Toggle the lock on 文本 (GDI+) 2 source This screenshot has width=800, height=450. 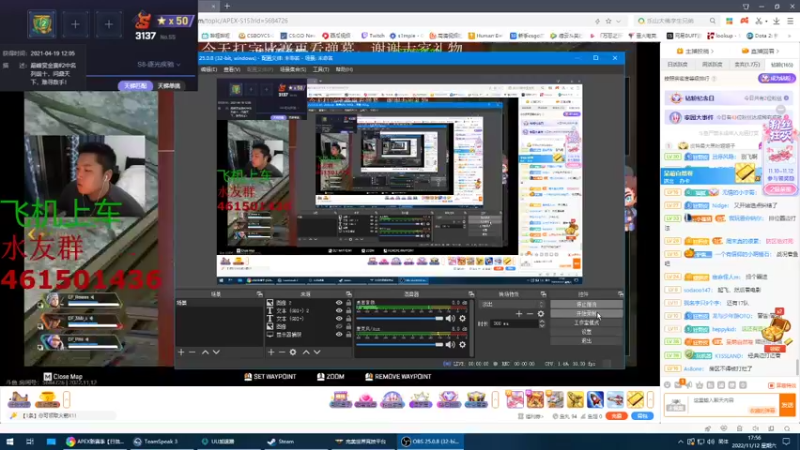pyautogui.click(x=349, y=311)
